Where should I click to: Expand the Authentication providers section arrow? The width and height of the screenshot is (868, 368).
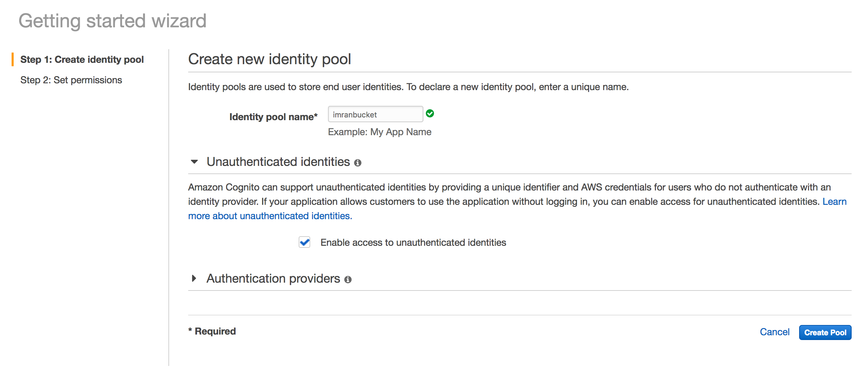(x=194, y=279)
